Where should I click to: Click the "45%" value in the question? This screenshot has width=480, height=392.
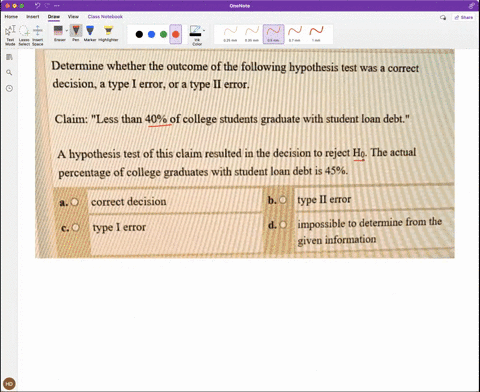(x=336, y=171)
